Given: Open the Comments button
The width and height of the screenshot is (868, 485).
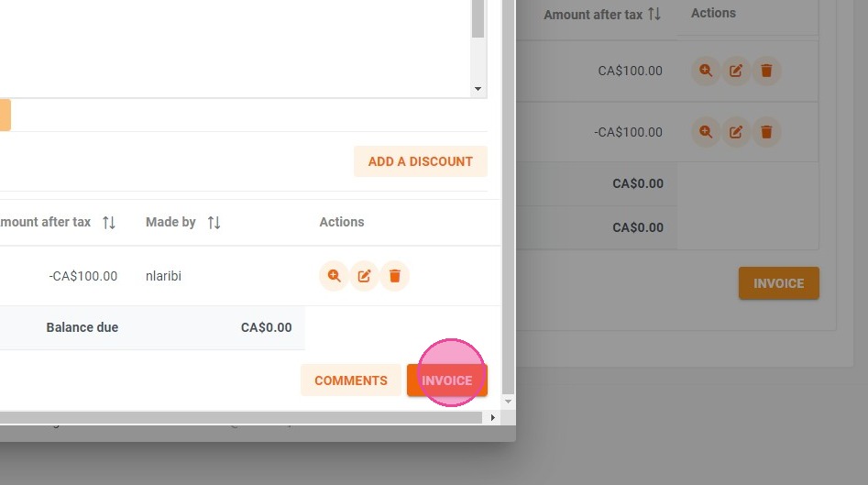Looking at the screenshot, I should [351, 380].
